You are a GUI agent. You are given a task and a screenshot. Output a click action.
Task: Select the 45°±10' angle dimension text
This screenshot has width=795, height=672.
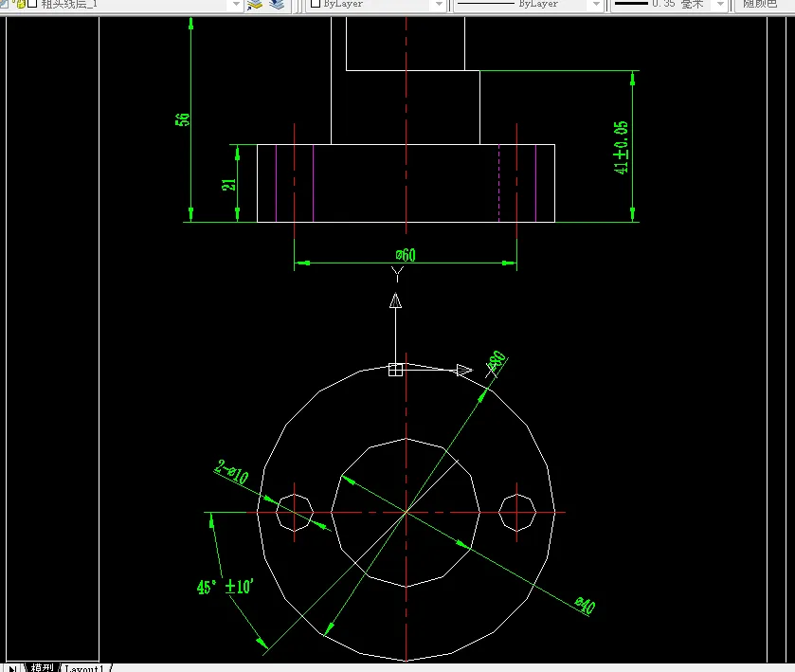[226, 587]
